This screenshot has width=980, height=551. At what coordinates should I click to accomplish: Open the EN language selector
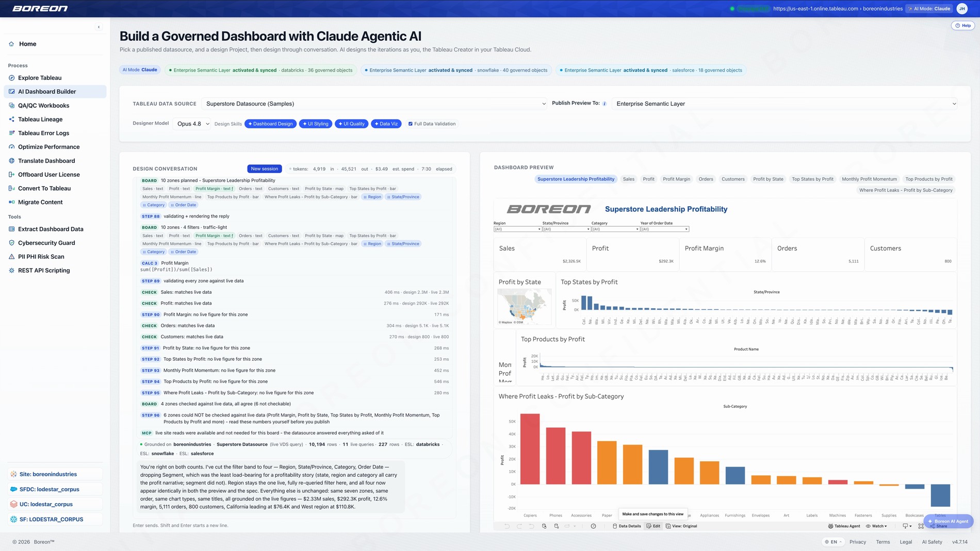point(833,542)
